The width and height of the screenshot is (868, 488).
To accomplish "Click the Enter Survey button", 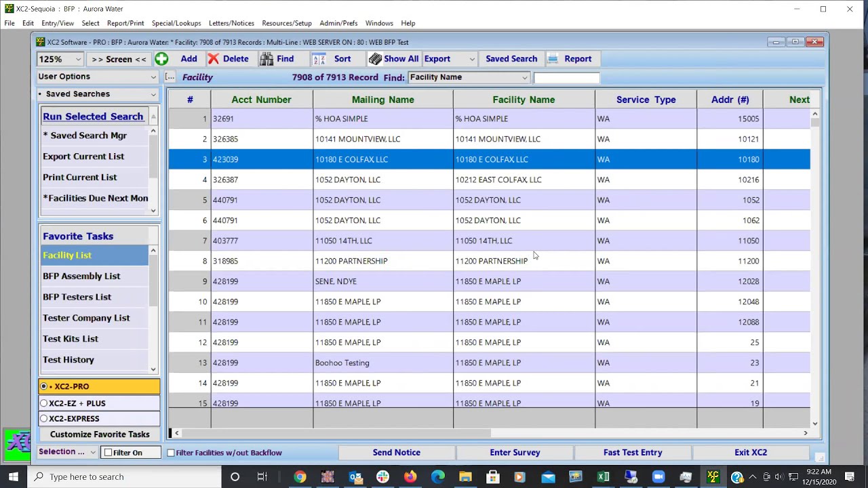I will tap(515, 452).
